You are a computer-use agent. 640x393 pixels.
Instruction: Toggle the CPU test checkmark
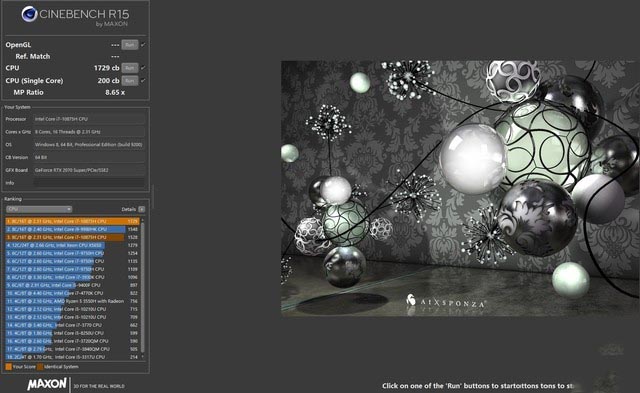click(x=143, y=68)
